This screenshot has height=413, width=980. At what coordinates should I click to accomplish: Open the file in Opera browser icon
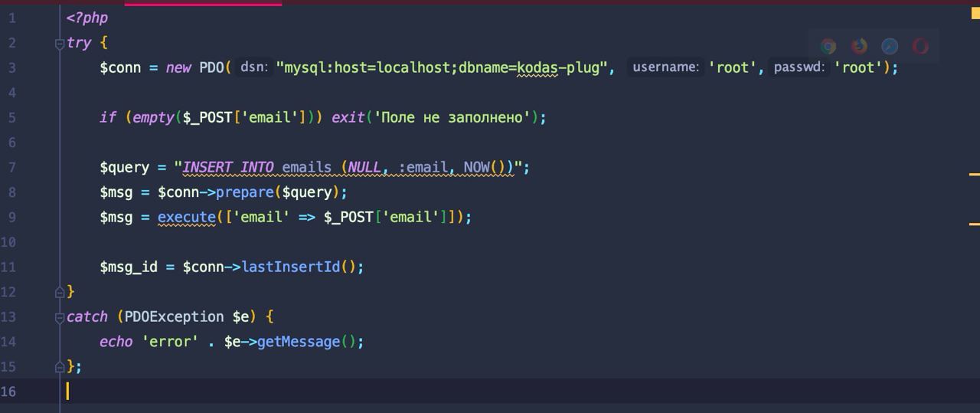point(920,47)
